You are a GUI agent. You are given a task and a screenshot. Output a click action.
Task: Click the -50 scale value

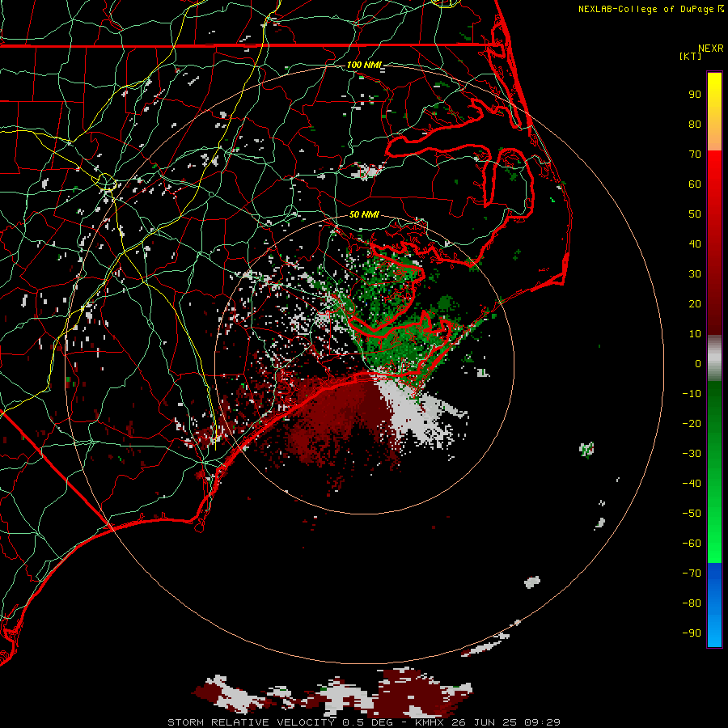692,514
